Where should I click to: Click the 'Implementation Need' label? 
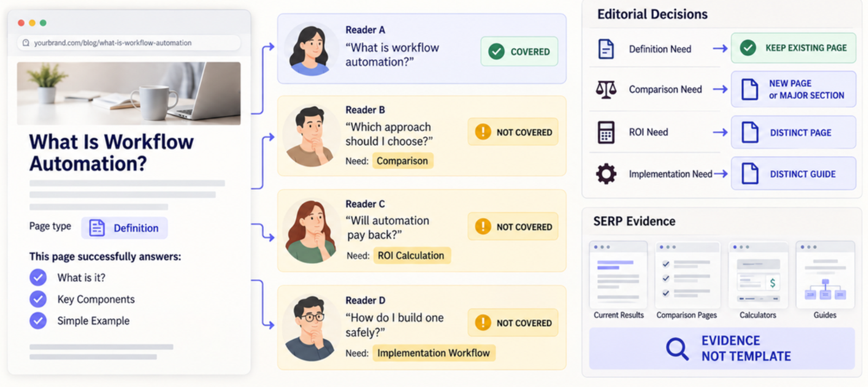[671, 174]
